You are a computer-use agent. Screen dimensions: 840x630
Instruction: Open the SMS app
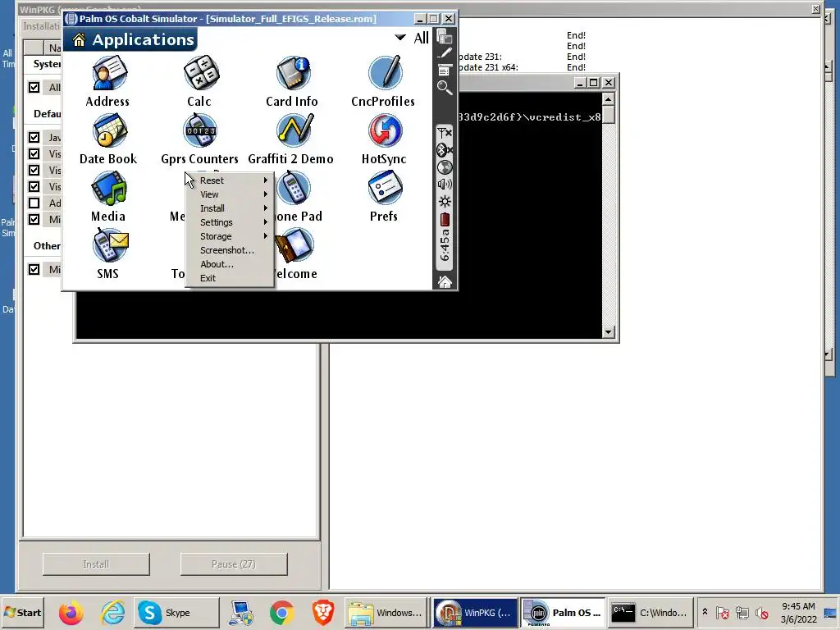click(x=110, y=254)
